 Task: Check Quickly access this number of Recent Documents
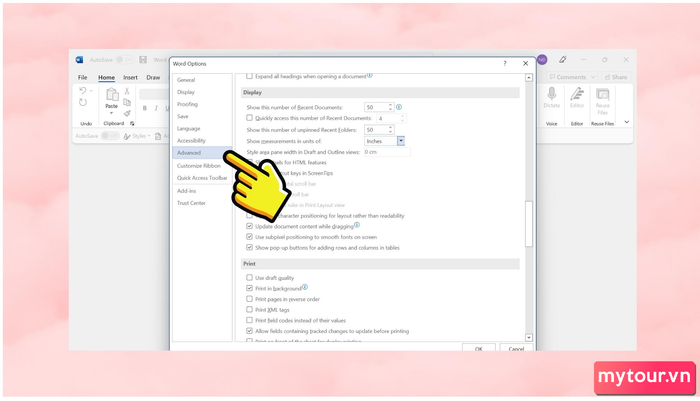[x=250, y=118]
